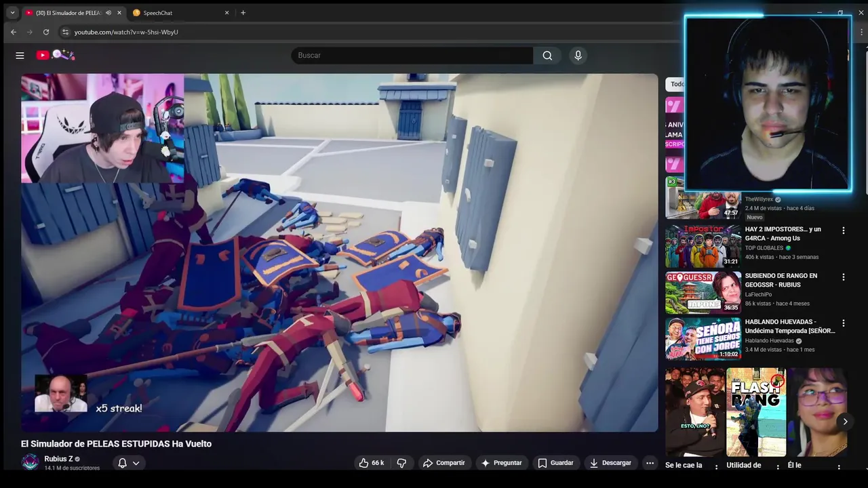Open the tab search dropdown arrow
The image size is (868, 488).
click(12, 12)
